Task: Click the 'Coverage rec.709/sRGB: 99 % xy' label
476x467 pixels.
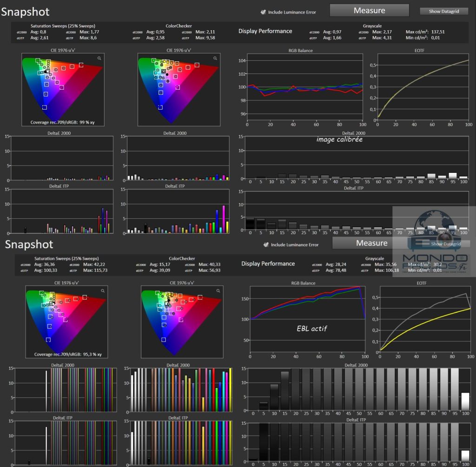Action: [62, 123]
